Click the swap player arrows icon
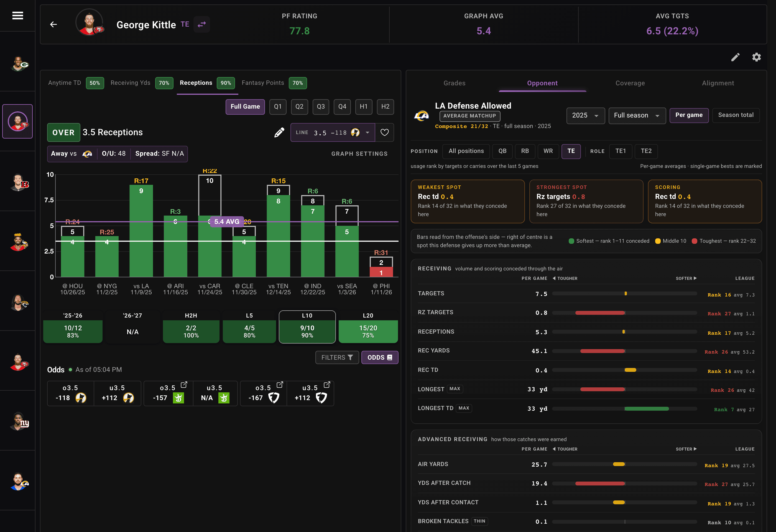Viewport: 776px width, 532px height. click(202, 24)
